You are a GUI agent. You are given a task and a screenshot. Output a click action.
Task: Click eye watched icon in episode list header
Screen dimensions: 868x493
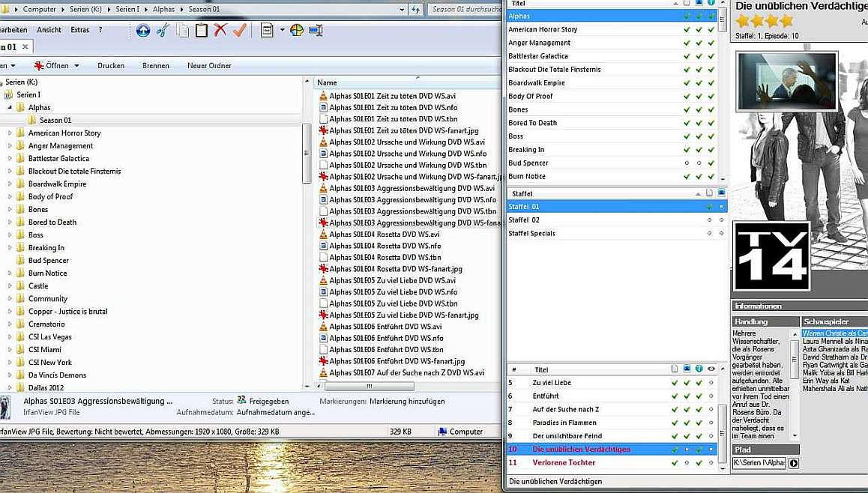[x=711, y=369]
